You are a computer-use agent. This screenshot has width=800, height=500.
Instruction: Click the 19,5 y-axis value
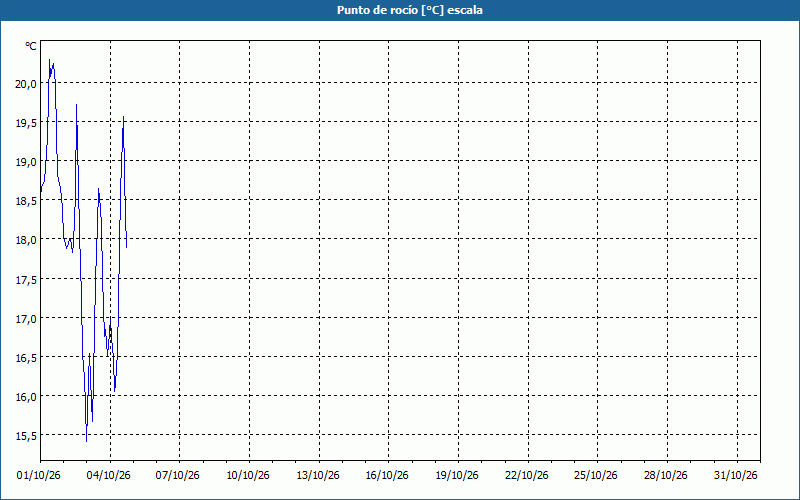click(x=26, y=122)
